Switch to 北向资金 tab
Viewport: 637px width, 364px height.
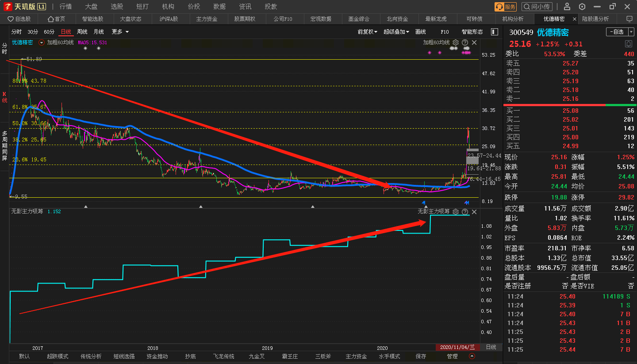pos(397,19)
